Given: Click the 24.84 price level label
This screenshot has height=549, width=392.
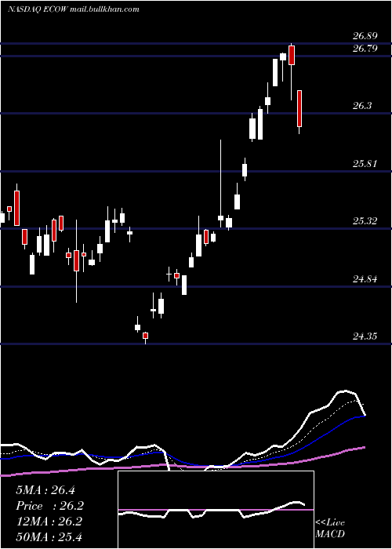Looking at the screenshot, I should (365, 279).
